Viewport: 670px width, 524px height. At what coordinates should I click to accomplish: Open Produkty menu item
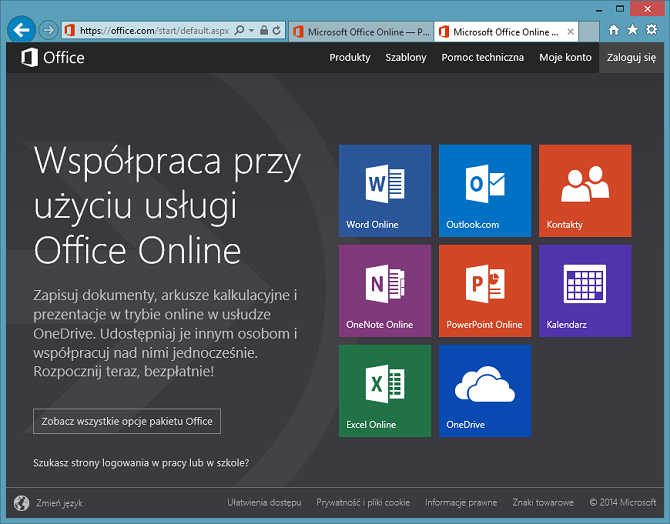pos(350,57)
